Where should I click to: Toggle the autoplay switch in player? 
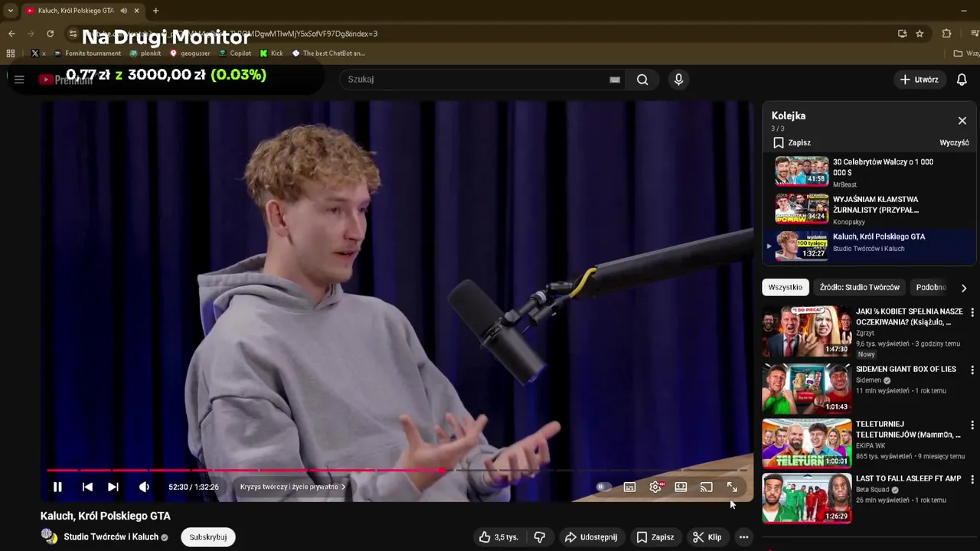[603, 487]
